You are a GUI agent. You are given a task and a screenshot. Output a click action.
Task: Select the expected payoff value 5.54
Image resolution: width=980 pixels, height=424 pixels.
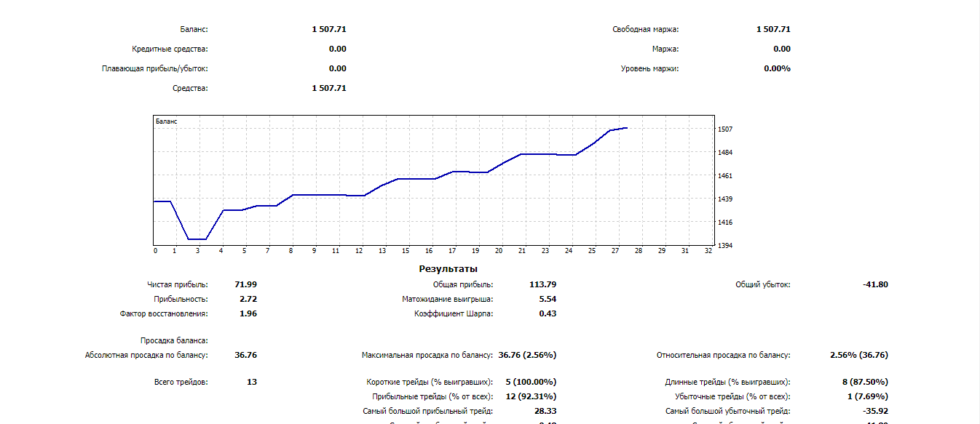point(548,299)
